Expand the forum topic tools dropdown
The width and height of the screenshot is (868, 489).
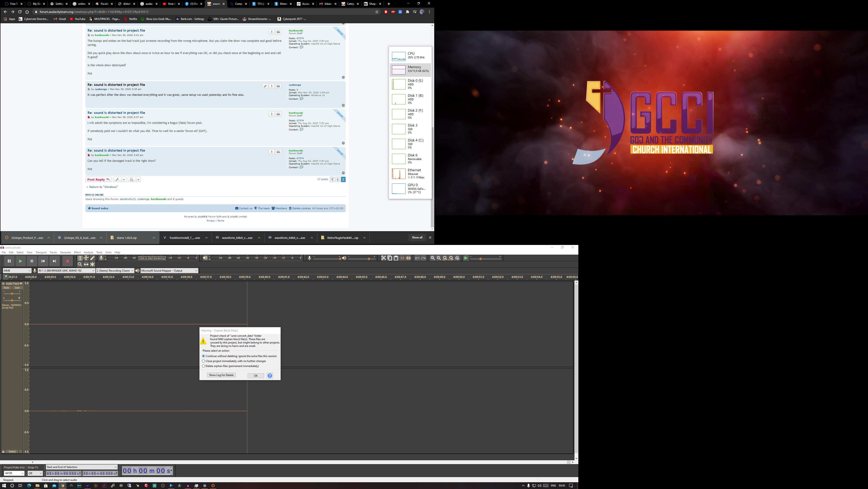120,180
